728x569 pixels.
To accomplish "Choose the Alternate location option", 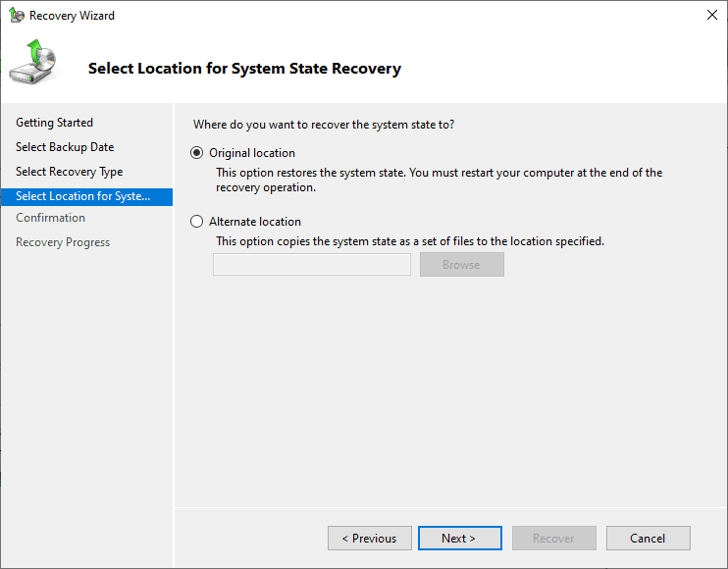I will (196, 222).
